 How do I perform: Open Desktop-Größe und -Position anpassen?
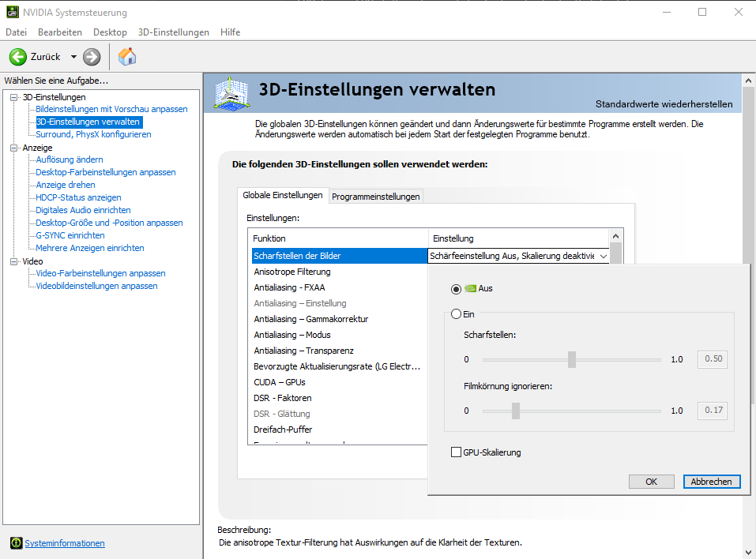tap(110, 223)
